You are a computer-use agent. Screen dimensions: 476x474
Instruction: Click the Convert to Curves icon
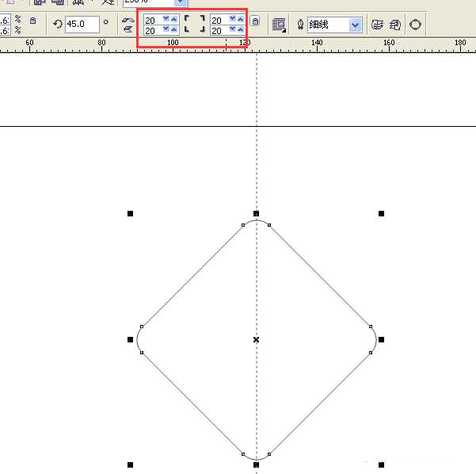415,25
